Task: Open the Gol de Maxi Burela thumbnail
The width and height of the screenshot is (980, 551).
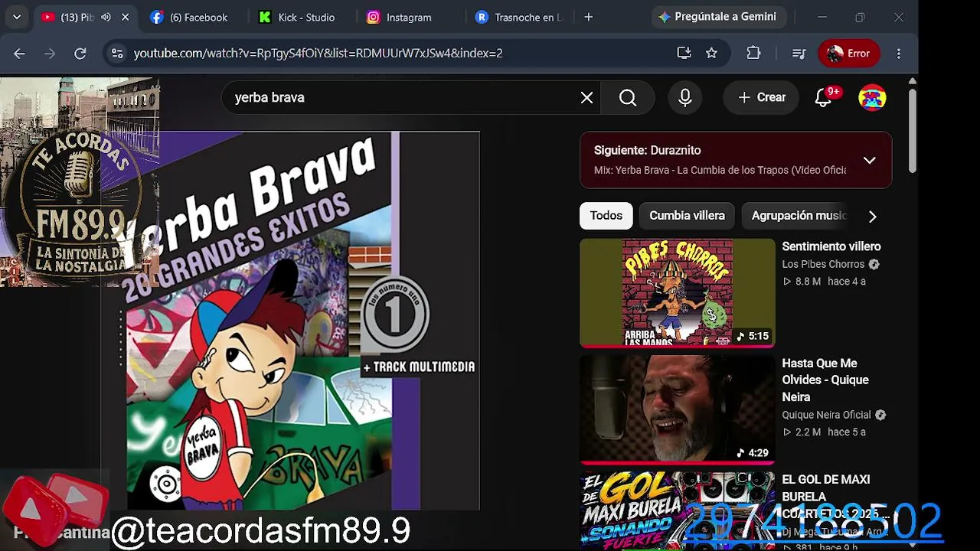Action: tap(678, 510)
